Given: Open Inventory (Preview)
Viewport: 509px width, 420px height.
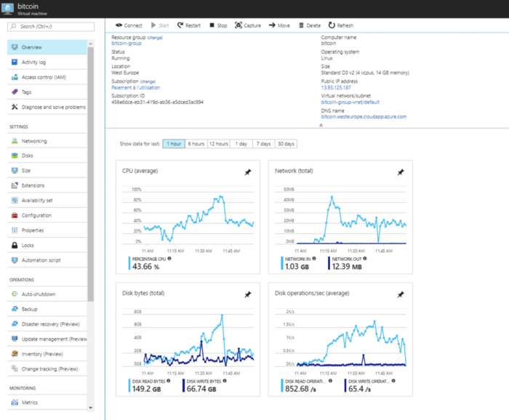Looking at the screenshot, I should click(47, 354).
